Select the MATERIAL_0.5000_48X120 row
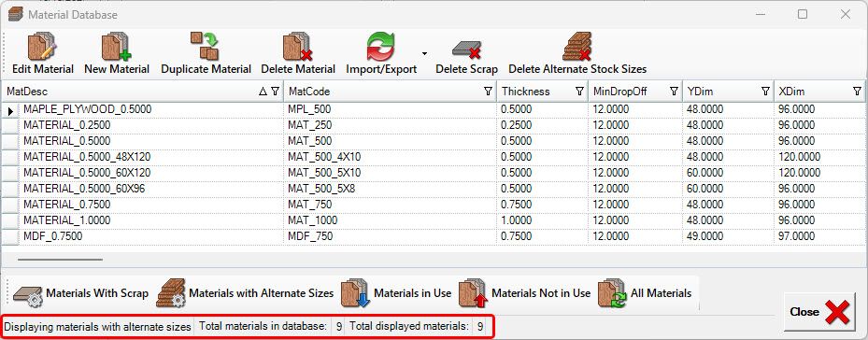 click(x=434, y=157)
